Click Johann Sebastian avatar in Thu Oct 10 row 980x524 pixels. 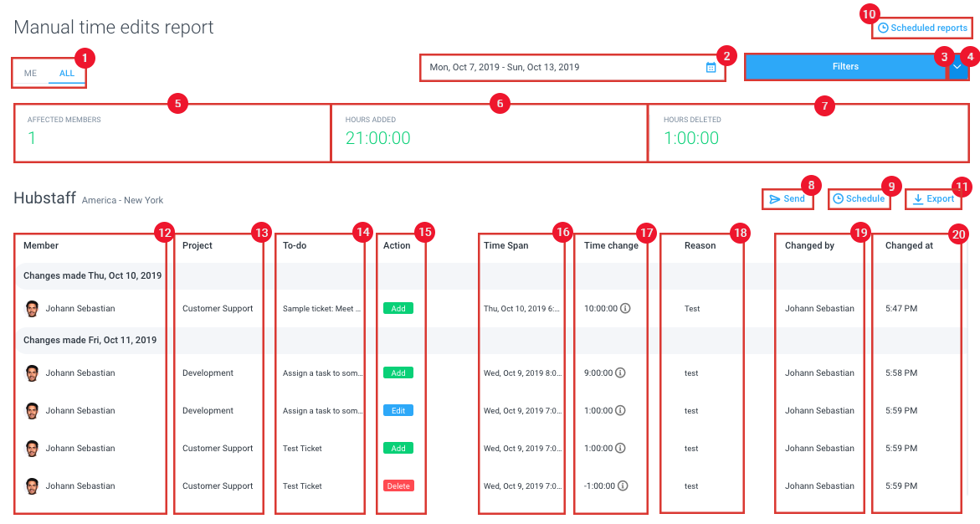tap(32, 308)
